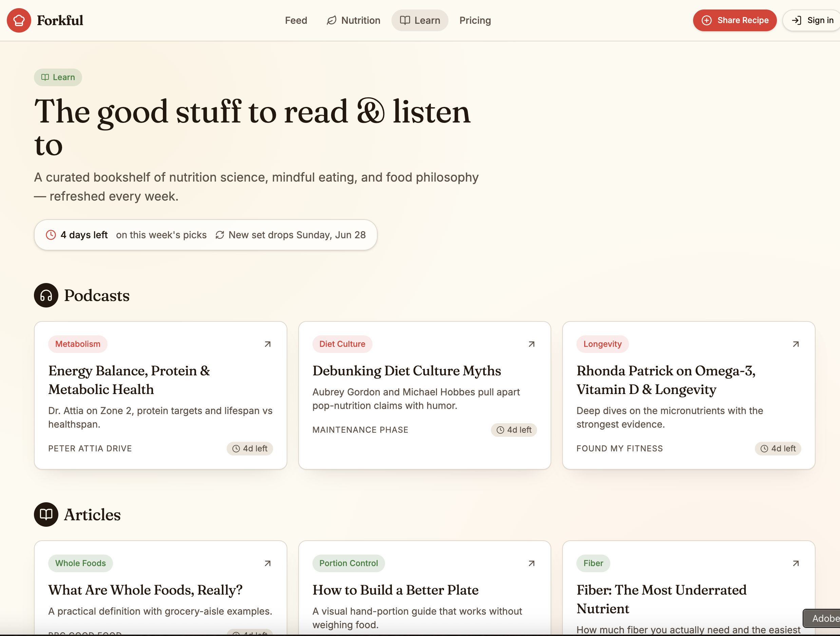Click the Share Recipe button
Screen dimensions: 840x636
point(734,20)
